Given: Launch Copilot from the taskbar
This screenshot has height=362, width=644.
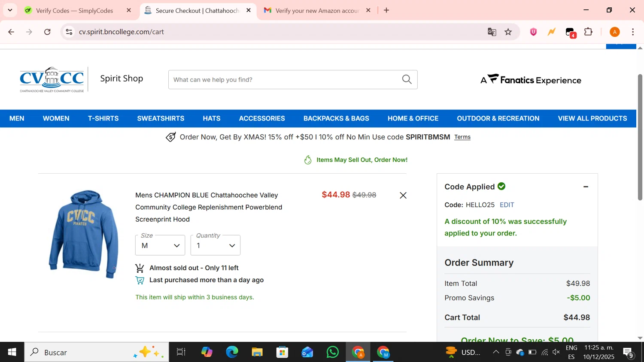Looking at the screenshot, I should (207, 352).
